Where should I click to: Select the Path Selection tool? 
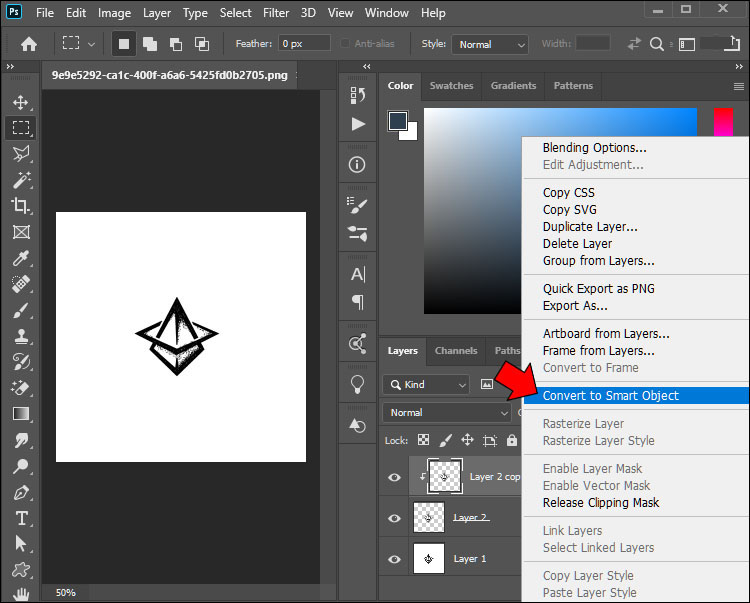point(21,544)
